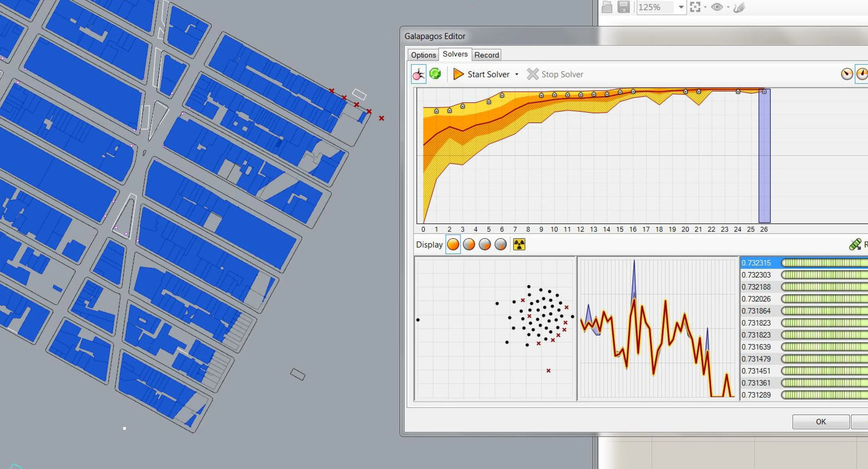Select the fully orange Display mode circle
Screen dimensions: 868x469
point(453,245)
